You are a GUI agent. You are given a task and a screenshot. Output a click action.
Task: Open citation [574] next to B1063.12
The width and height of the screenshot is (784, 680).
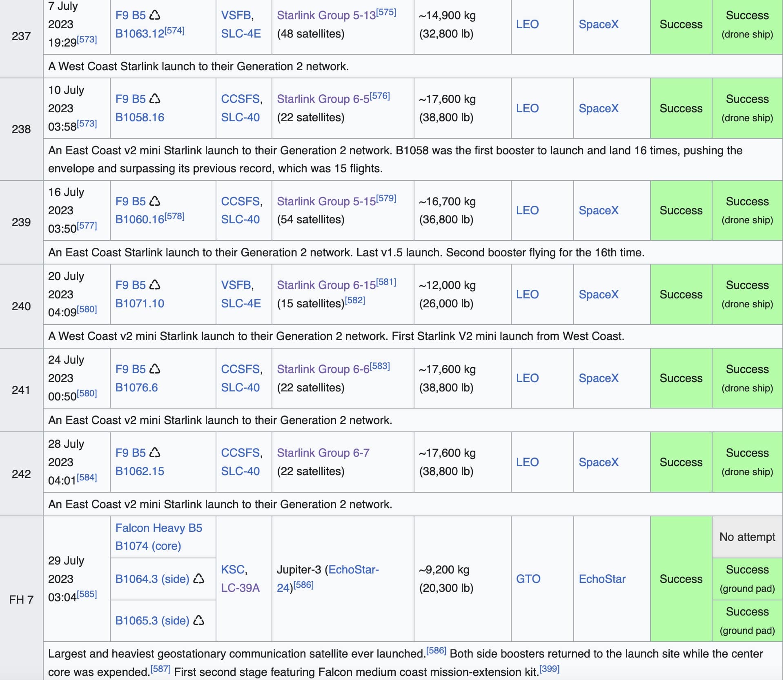pos(174,31)
